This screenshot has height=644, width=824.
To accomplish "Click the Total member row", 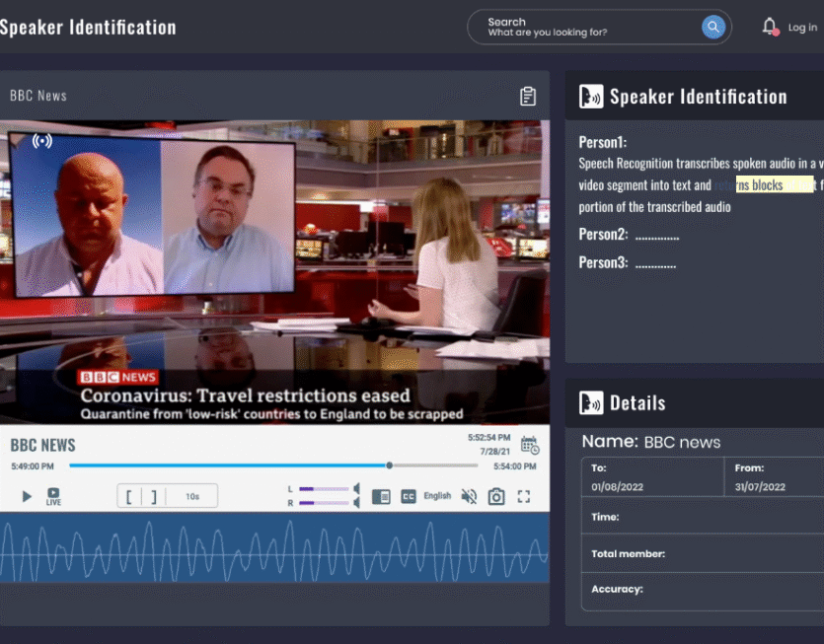I will pyautogui.click(x=703, y=553).
